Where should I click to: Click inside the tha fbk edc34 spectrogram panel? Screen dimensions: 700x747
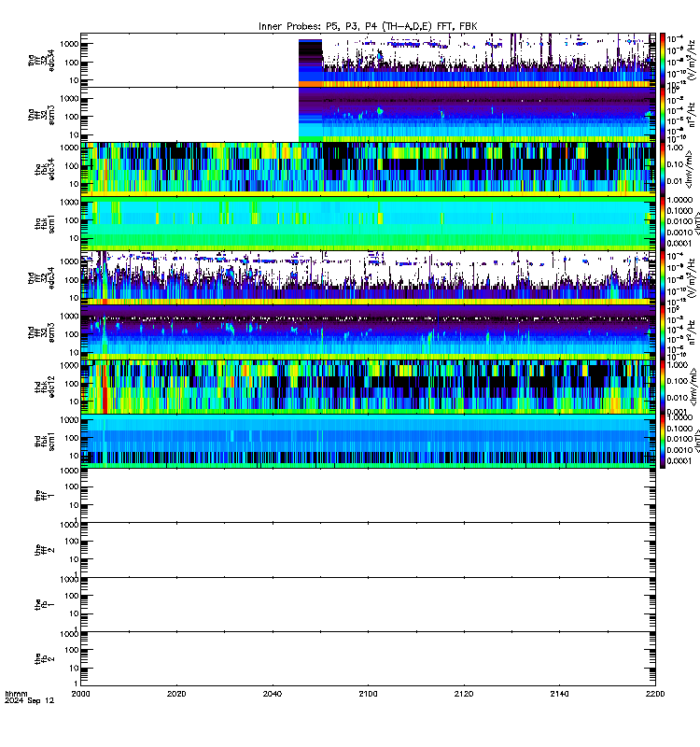(368, 169)
